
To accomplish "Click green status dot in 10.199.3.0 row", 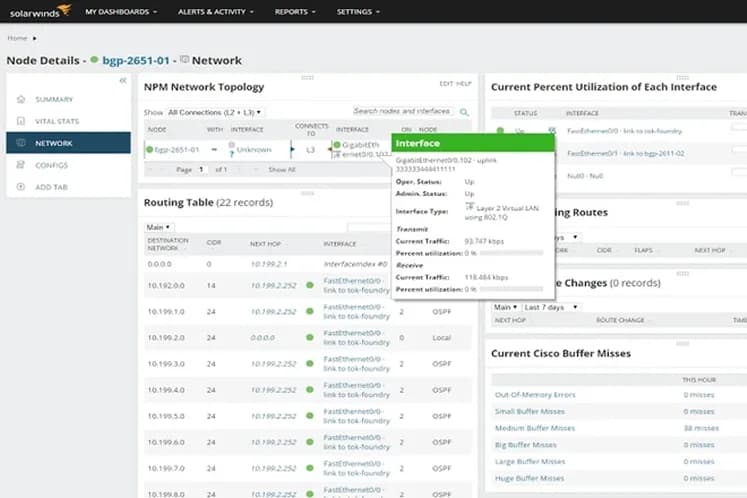I will point(310,364).
